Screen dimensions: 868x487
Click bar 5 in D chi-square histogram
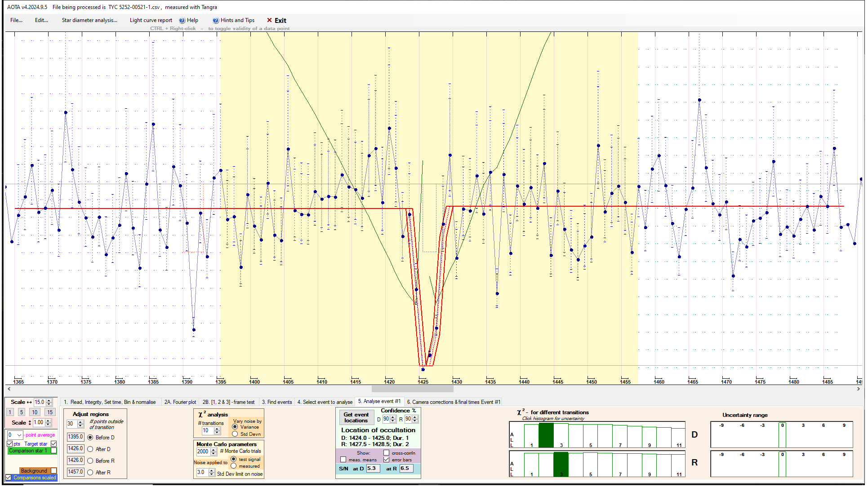tap(590, 435)
